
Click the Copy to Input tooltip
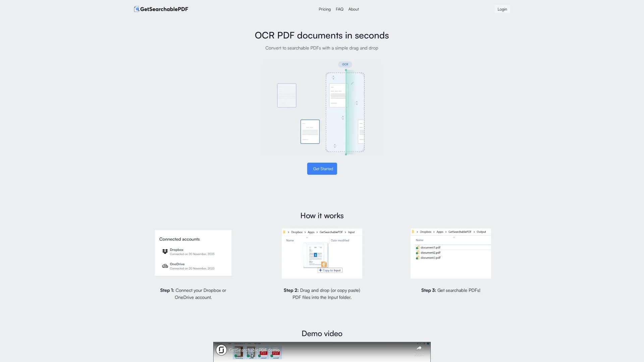click(330, 270)
